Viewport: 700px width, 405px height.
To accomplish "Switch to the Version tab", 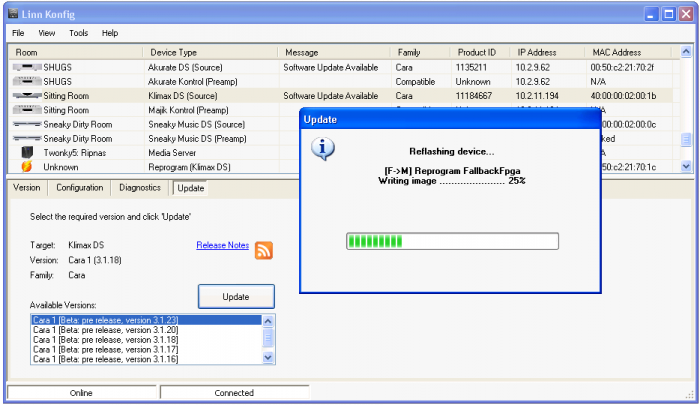I will point(27,188).
